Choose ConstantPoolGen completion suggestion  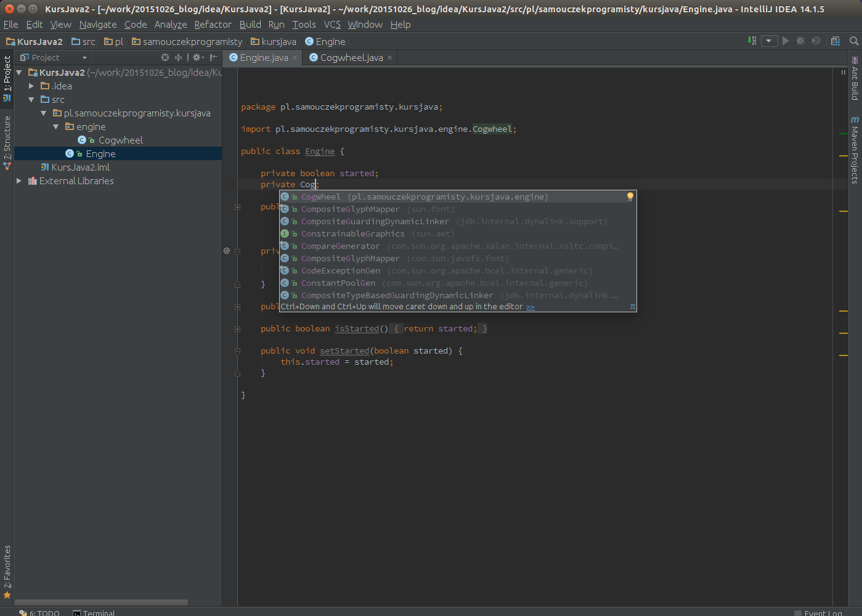click(458, 283)
